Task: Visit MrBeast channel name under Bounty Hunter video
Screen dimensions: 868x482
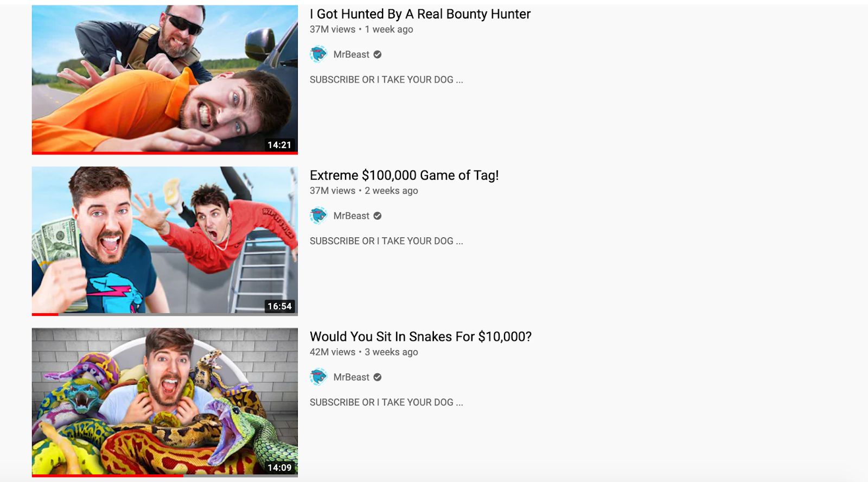Action: pos(351,54)
